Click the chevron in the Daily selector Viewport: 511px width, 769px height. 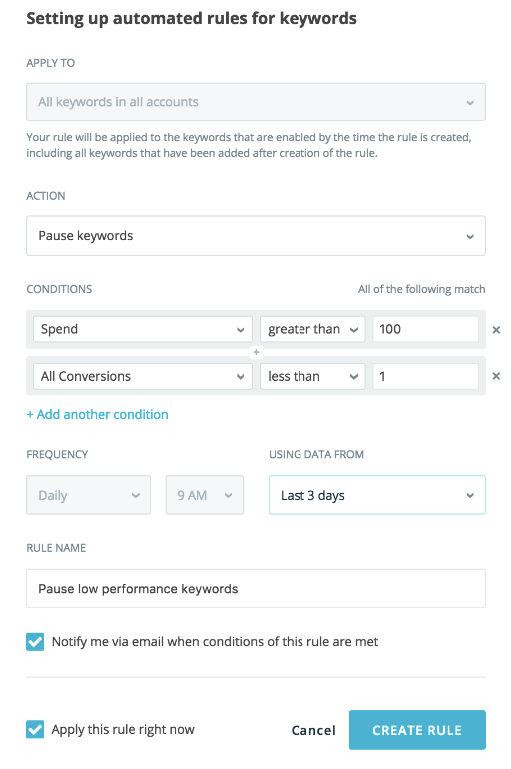(136, 495)
